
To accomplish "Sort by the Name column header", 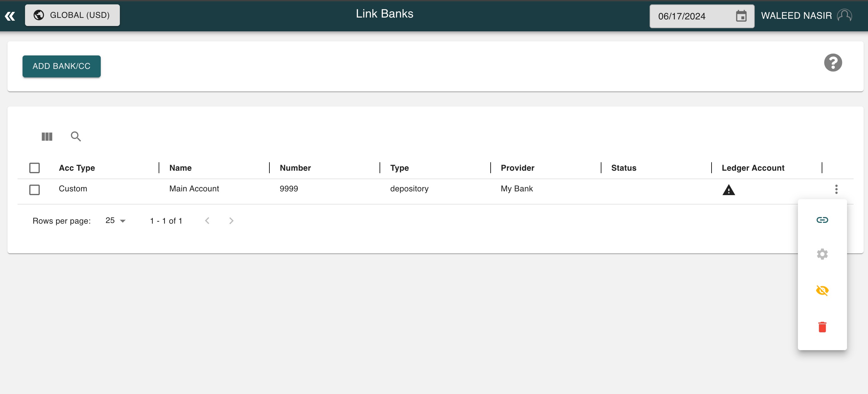I will (180, 168).
